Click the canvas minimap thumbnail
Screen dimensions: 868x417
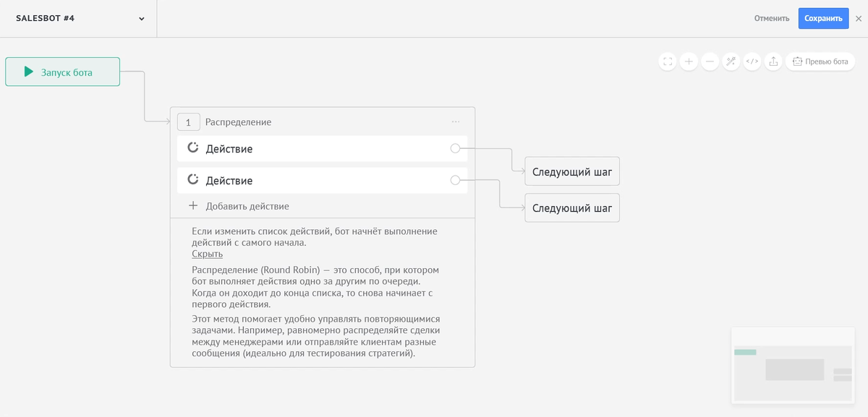point(793,365)
